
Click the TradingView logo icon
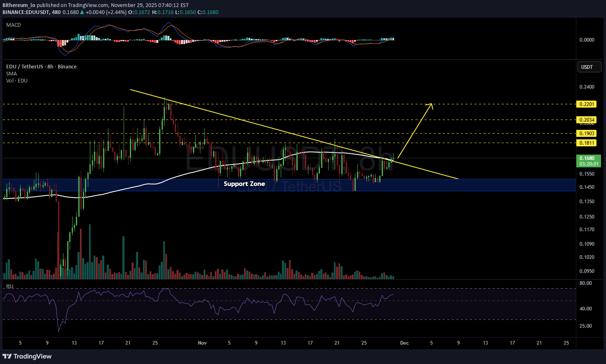point(7,356)
